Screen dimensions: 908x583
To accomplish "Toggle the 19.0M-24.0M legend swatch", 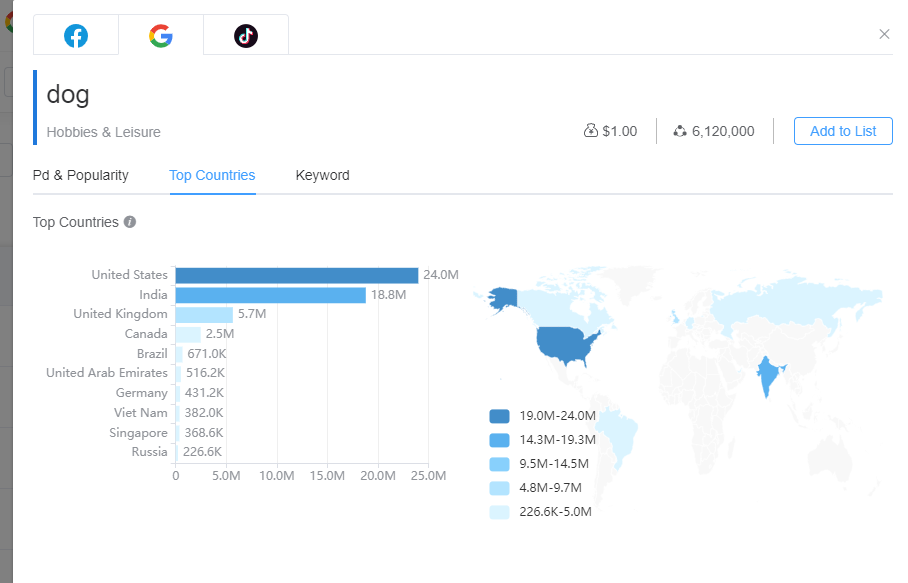I will [499, 416].
